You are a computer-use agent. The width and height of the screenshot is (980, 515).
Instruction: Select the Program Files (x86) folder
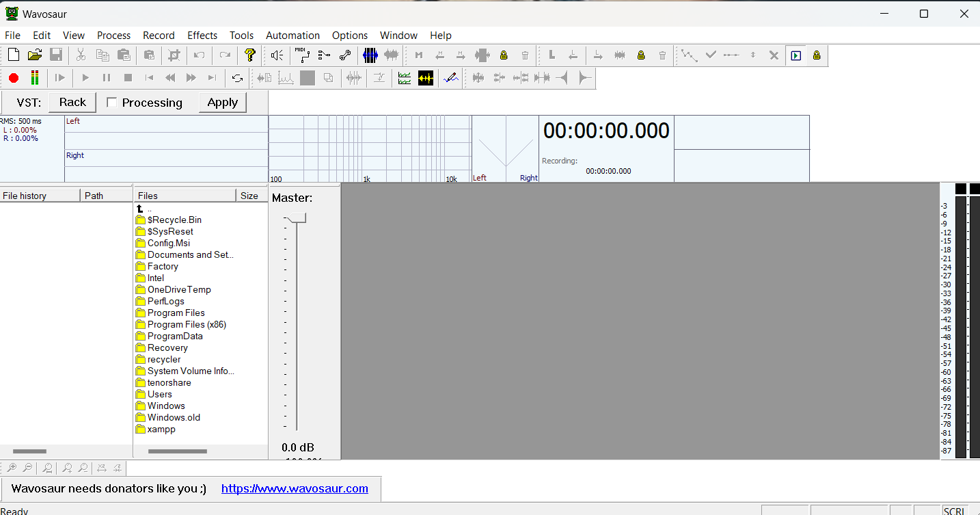coord(181,324)
